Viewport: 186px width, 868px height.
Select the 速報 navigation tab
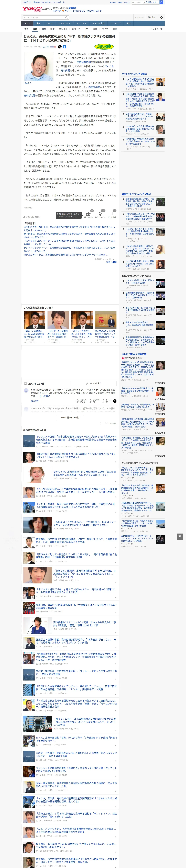point(38,24)
